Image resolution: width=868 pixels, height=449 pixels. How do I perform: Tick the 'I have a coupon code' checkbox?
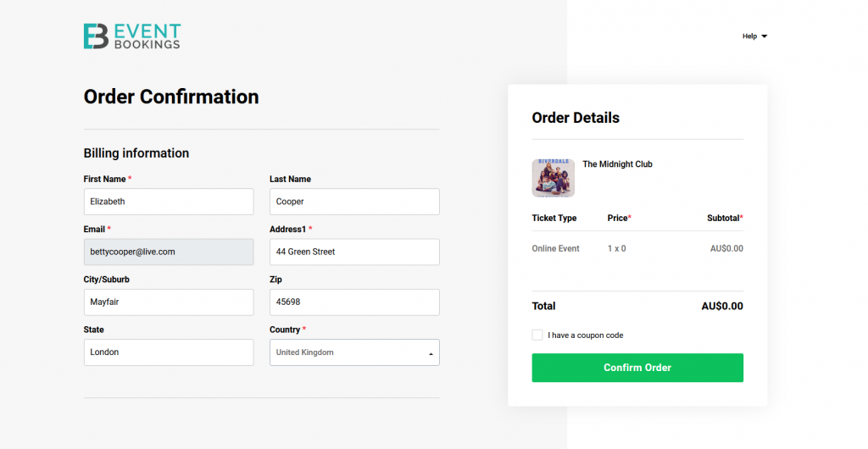(537, 335)
